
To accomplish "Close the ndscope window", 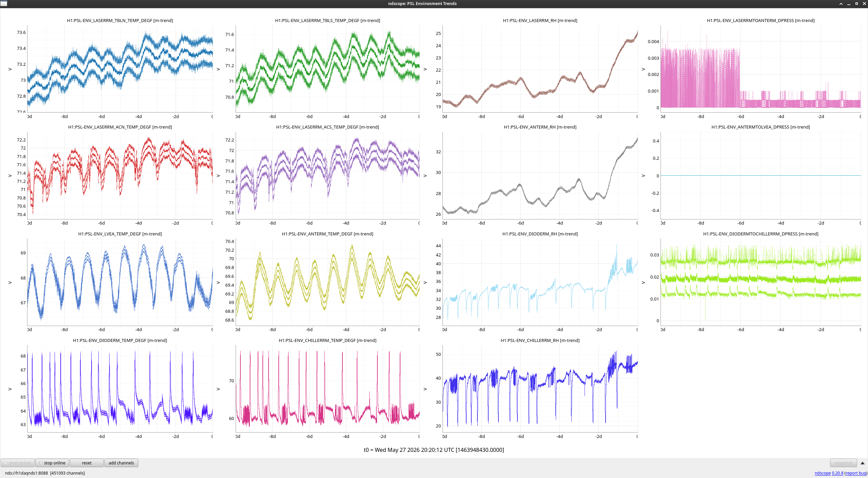I will point(864,4).
